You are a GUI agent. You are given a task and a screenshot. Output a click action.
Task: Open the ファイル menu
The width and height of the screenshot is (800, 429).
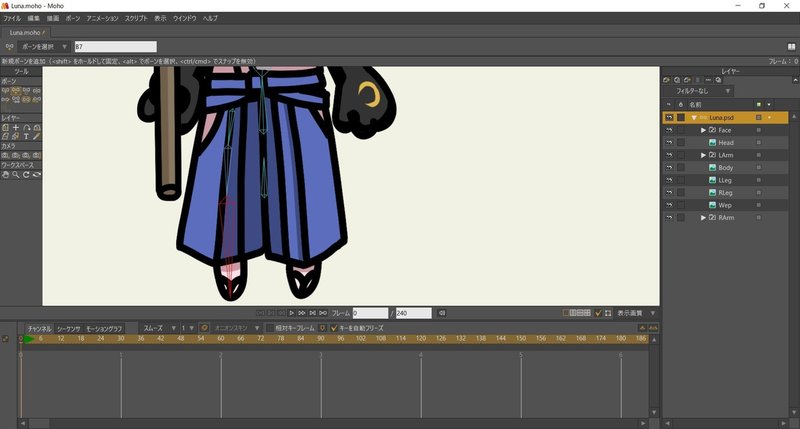12,18
